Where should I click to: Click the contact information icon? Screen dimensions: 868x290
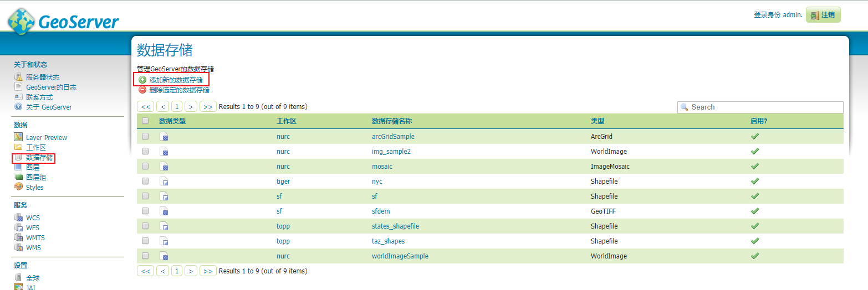point(18,97)
